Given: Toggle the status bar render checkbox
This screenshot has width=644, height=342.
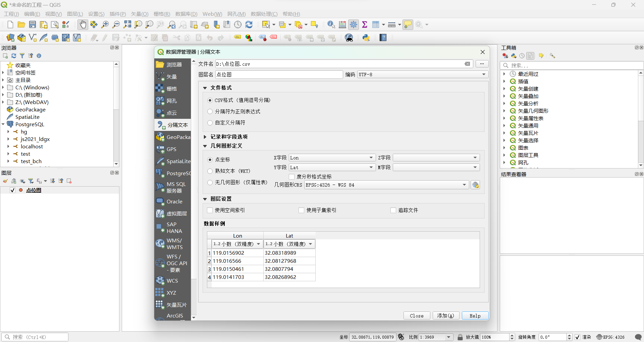Looking at the screenshot, I should [578, 337].
